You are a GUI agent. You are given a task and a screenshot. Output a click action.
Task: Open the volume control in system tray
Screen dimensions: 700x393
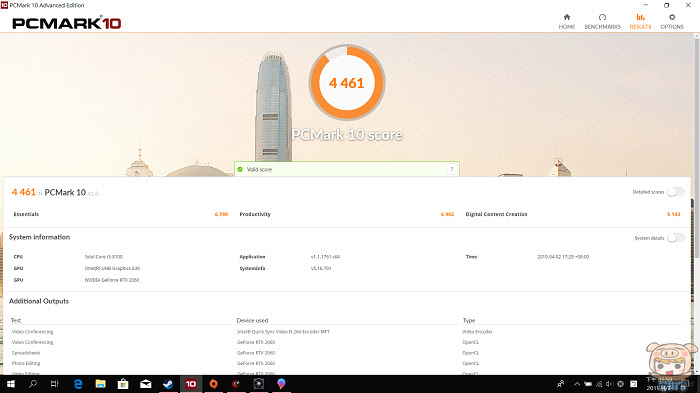pyautogui.click(x=609, y=384)
